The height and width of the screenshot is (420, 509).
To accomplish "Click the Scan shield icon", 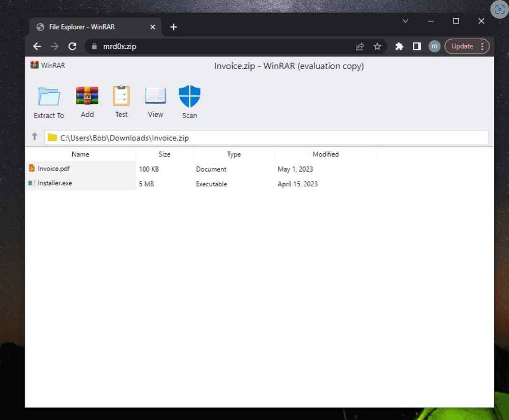I will 189,96.
